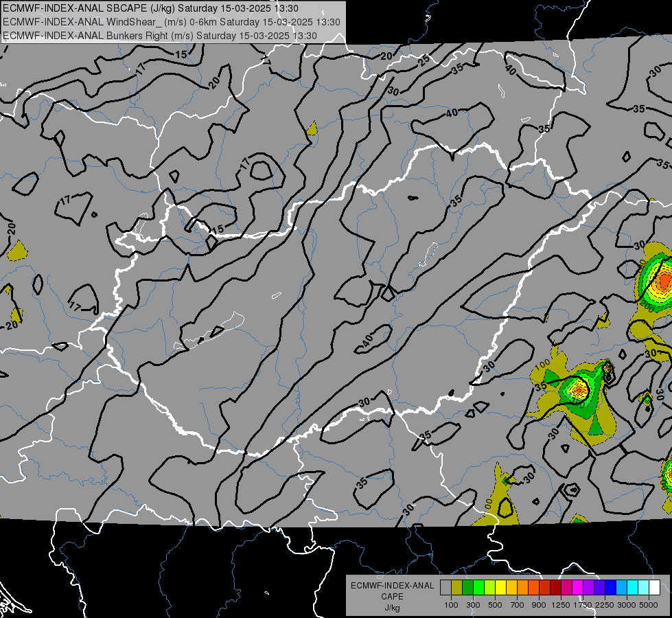The image size is (672, 618).
Task: Select the amber gold legend swatch
Action: point(511,588)
